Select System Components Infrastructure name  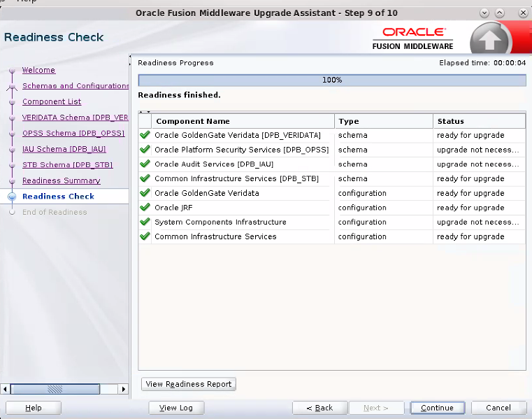point(220,222)
